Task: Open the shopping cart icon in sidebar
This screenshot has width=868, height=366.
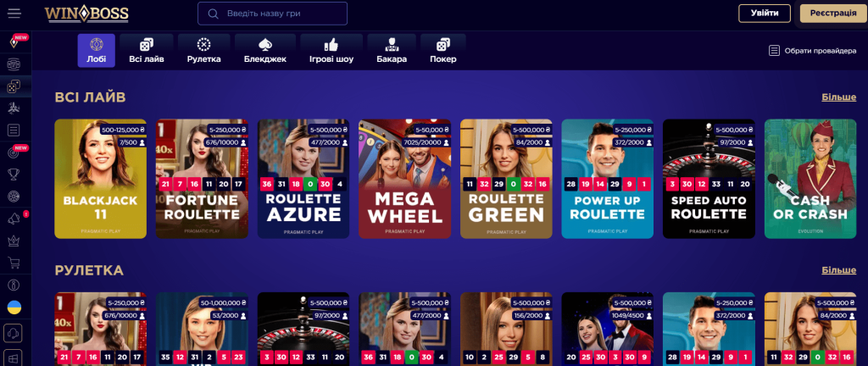Action: [x=14, y=263]
